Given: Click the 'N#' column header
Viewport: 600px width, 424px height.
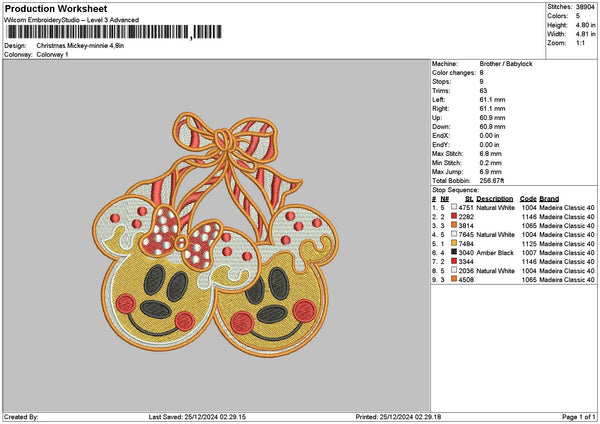Looking at the screenshot, I should (444, 199).
